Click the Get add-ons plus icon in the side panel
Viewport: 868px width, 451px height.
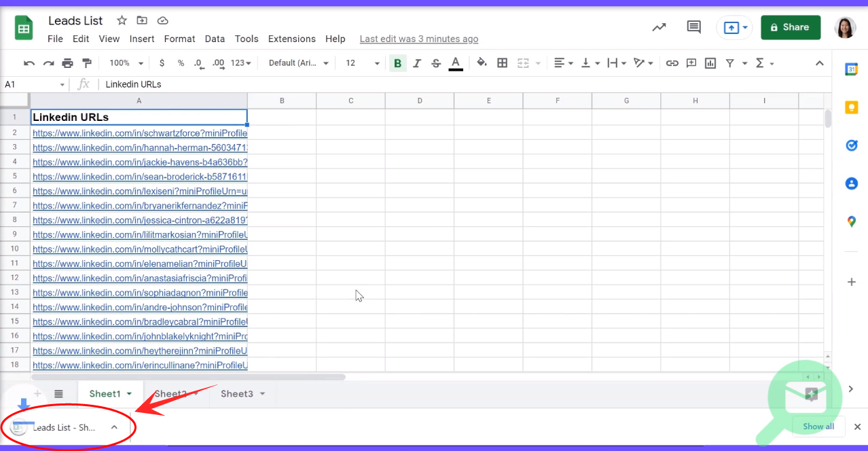click(x=851, y=282)
